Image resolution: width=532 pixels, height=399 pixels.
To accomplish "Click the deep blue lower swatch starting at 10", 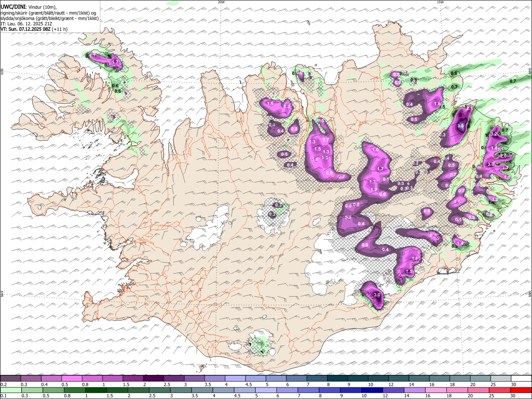I will click(372, 390).
